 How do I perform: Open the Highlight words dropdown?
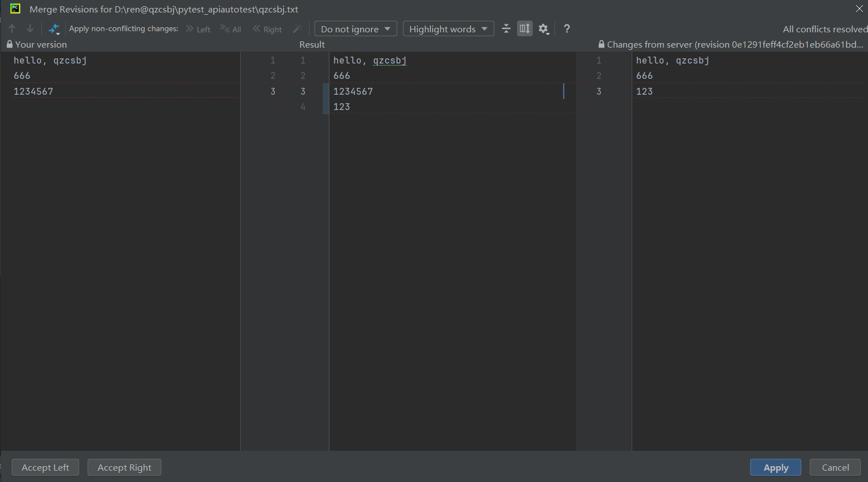coord(448,29)
